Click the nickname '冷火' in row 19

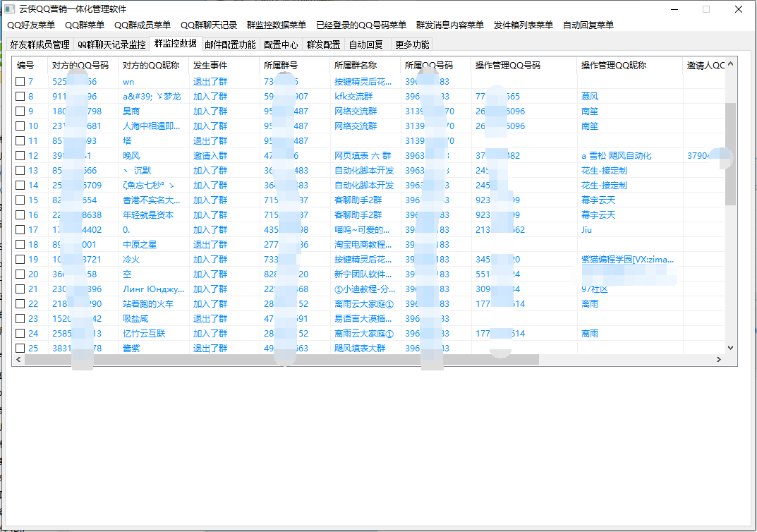point(131,259)
